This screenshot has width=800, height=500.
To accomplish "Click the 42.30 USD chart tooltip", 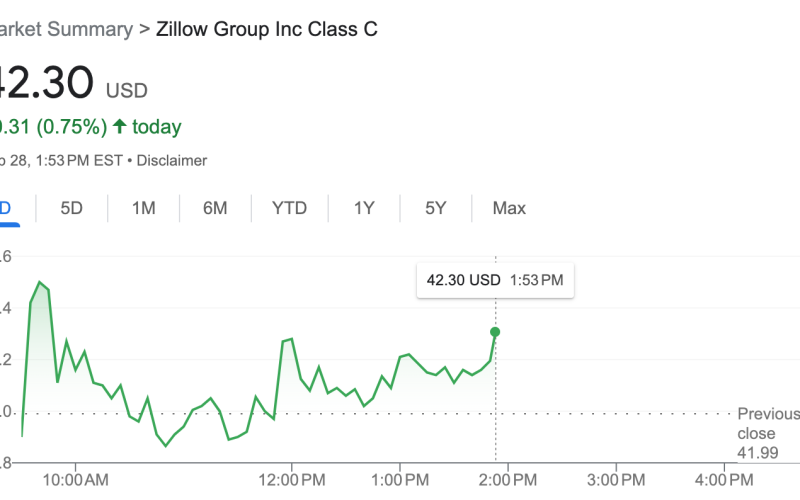I will tap(494, 281).
